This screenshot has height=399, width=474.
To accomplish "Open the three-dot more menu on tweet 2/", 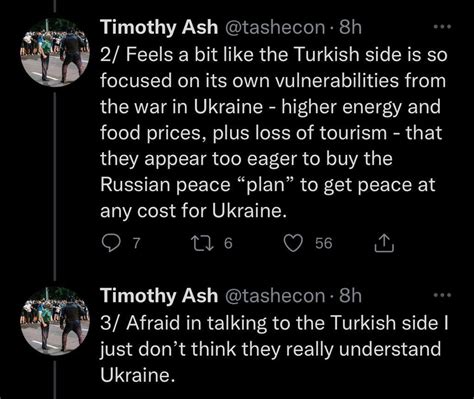I will (x=442, y=27).
